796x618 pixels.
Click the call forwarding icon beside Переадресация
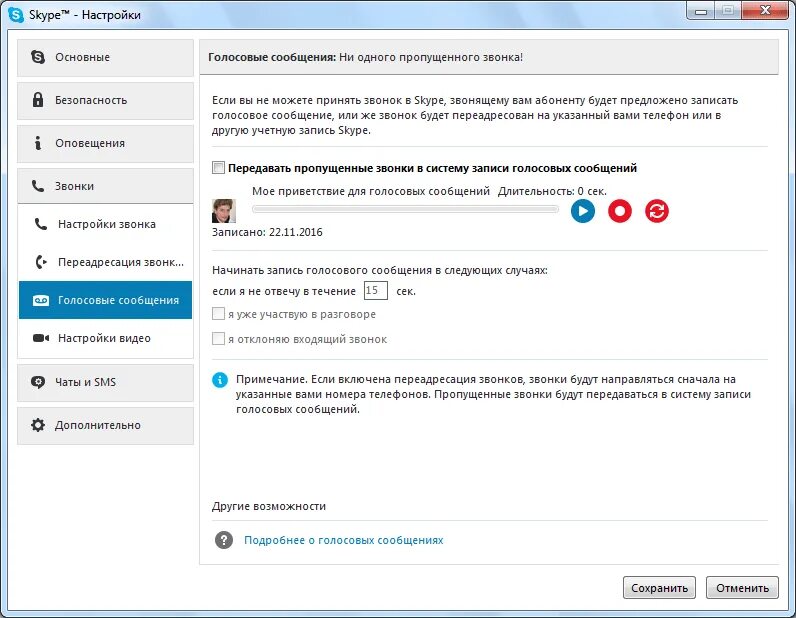click(41, 262)
